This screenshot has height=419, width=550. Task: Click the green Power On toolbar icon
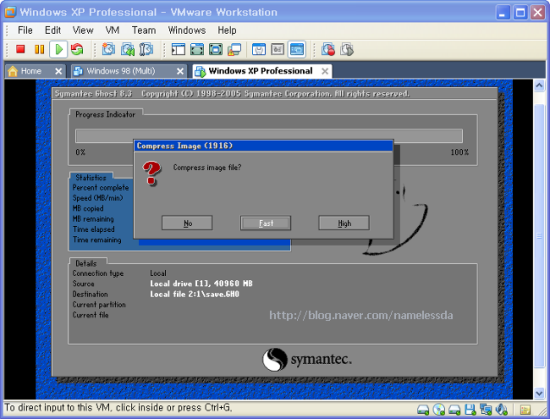tap(59, 49)
